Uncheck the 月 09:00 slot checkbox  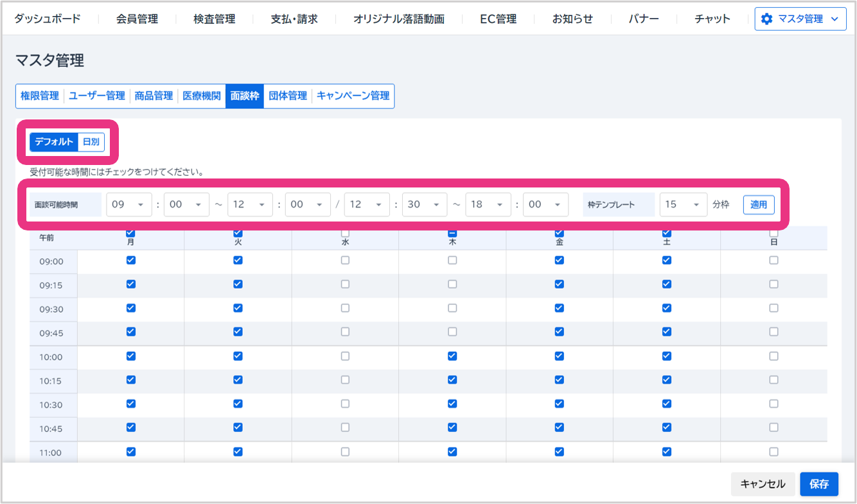pyautogui.click(x=131, y=260)
